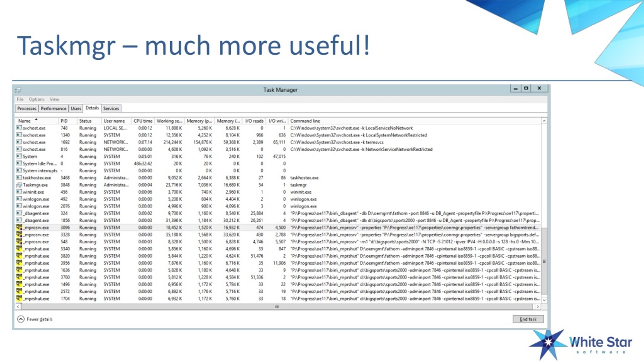Click the Taskmgr.exe process icon
Viewport: 644px width, 362px height.
(x=19, y=185)
